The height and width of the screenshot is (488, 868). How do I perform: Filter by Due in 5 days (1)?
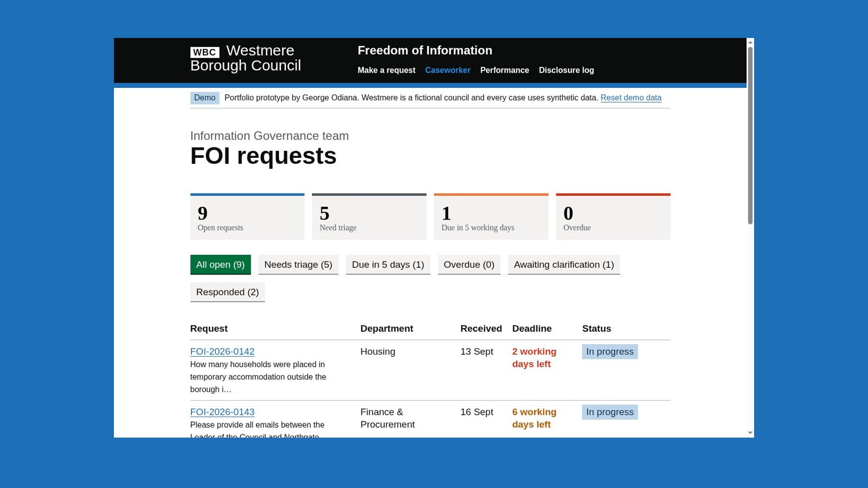[388, 265]
